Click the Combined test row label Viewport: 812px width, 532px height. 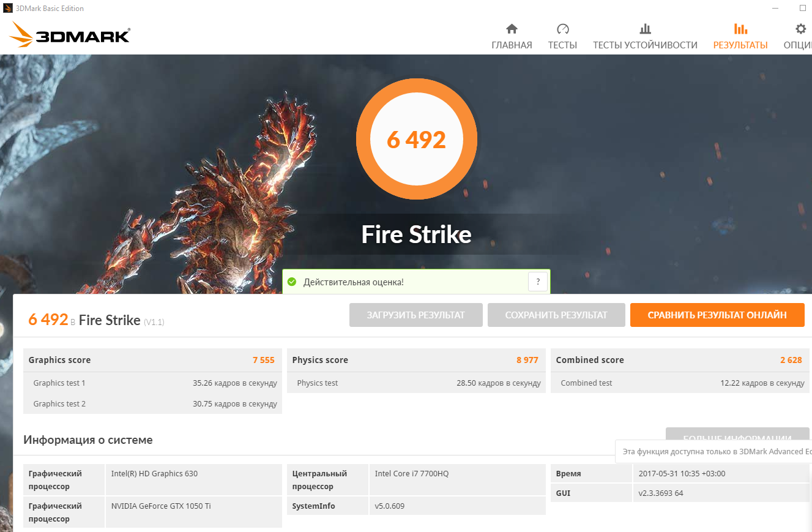587,383
